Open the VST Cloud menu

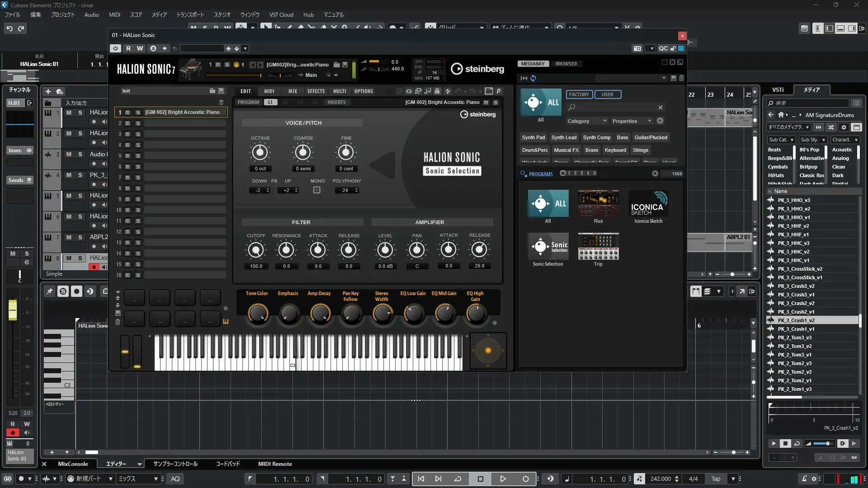point(281,15)
